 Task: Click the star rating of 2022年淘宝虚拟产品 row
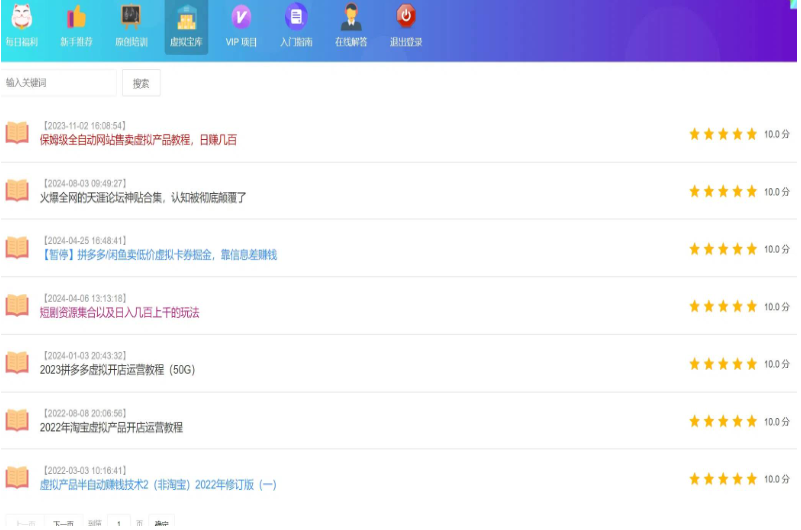click(x=723, y=421)
